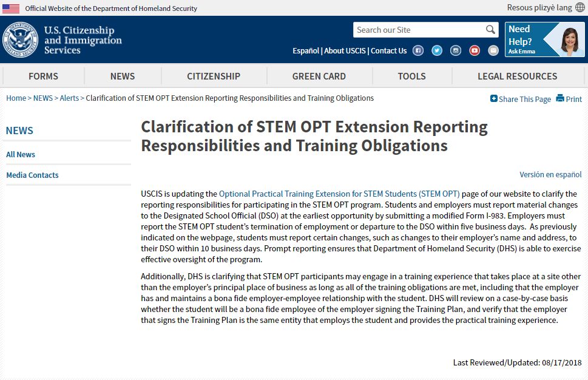Image resolution: width=588 pixels, height=380 pixels.
Task: Click Share This Page
Action: coord(521,99)
